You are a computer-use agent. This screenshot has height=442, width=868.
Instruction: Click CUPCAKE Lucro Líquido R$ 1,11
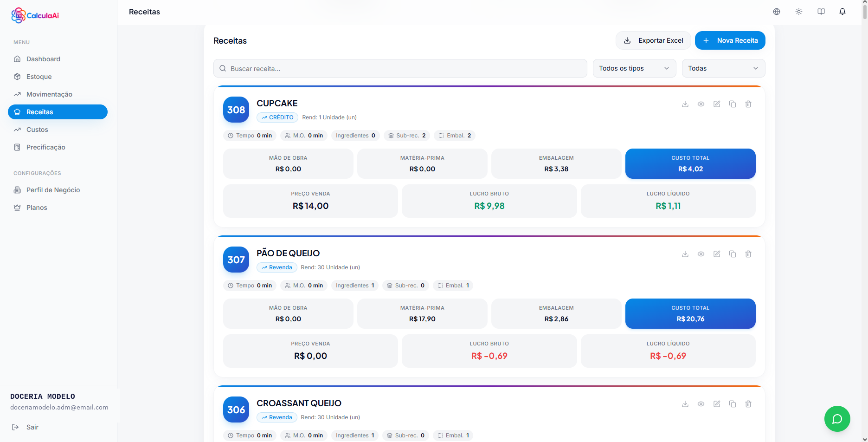coord(668,201)
